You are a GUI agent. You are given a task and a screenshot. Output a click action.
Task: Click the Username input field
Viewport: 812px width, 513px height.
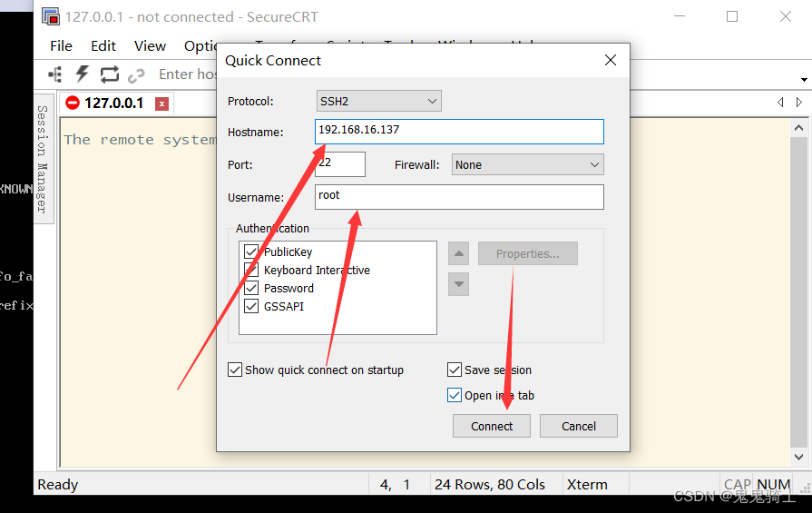pyautogui.click(x=459, y=197)
